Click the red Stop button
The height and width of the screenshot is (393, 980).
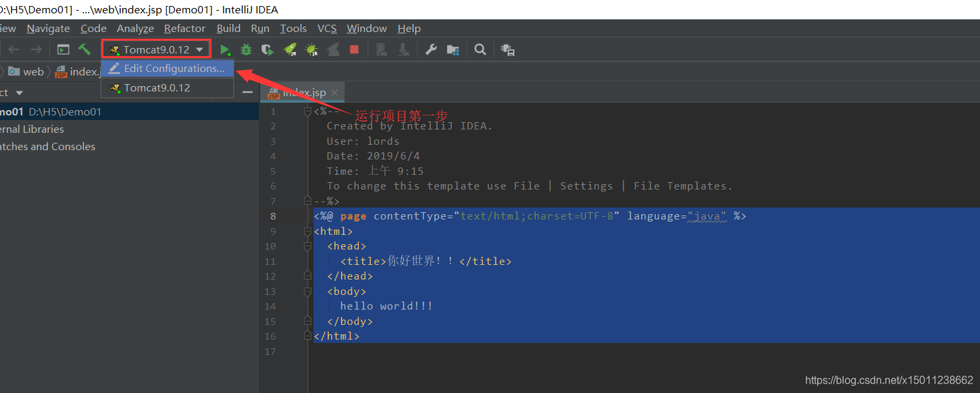(x=354, y=49)
